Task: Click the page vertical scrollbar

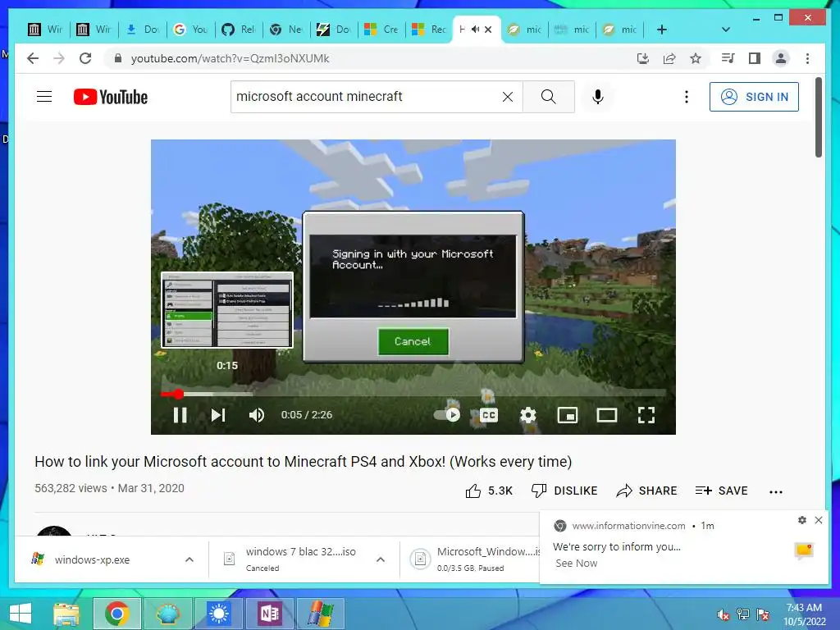Action: (x=818, y=118)
